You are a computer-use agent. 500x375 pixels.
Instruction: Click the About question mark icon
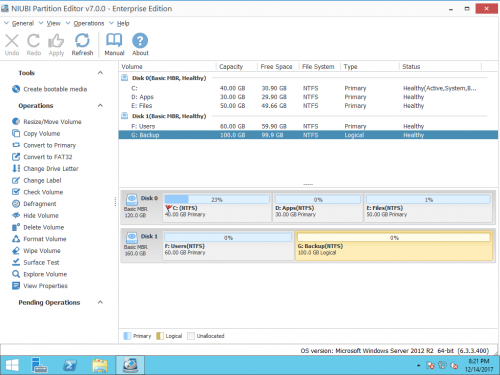coord(140,41)
